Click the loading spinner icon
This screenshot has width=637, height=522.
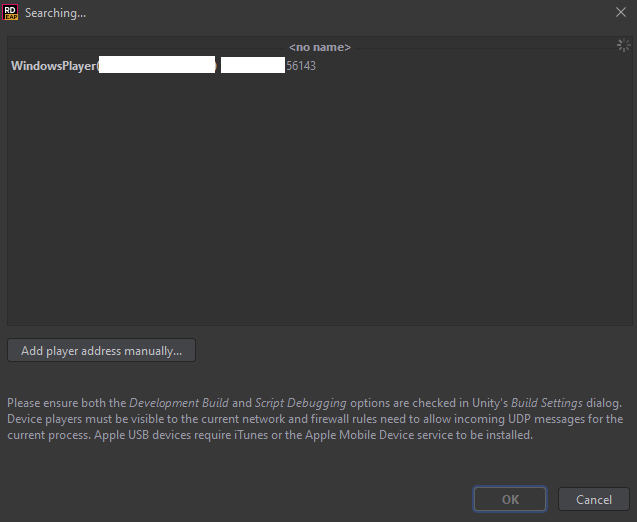(624, 45)
